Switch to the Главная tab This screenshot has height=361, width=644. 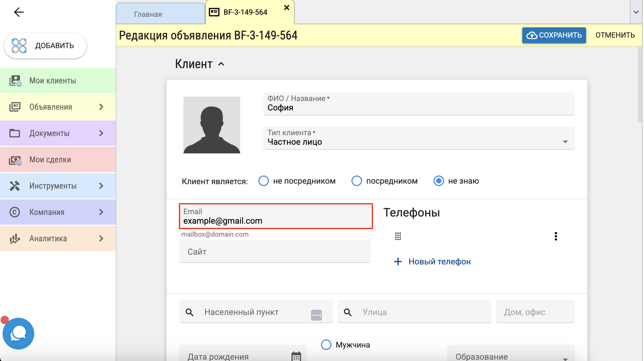pyautogui.click(x=160, y=14)
